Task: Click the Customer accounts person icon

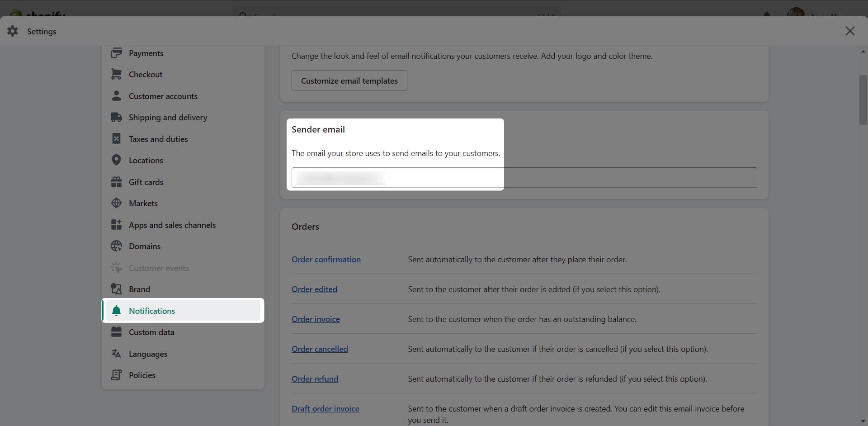Action: pyautogui.click(x=116, y=96)
